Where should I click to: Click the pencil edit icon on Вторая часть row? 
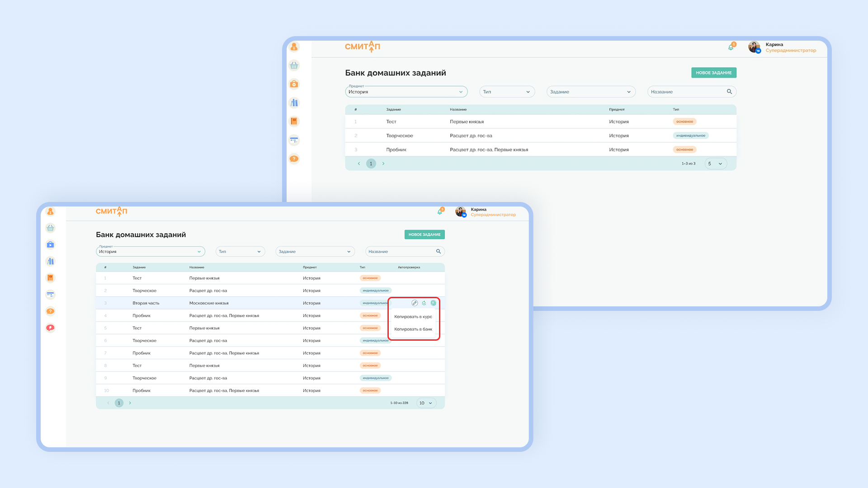pos(415,303)
